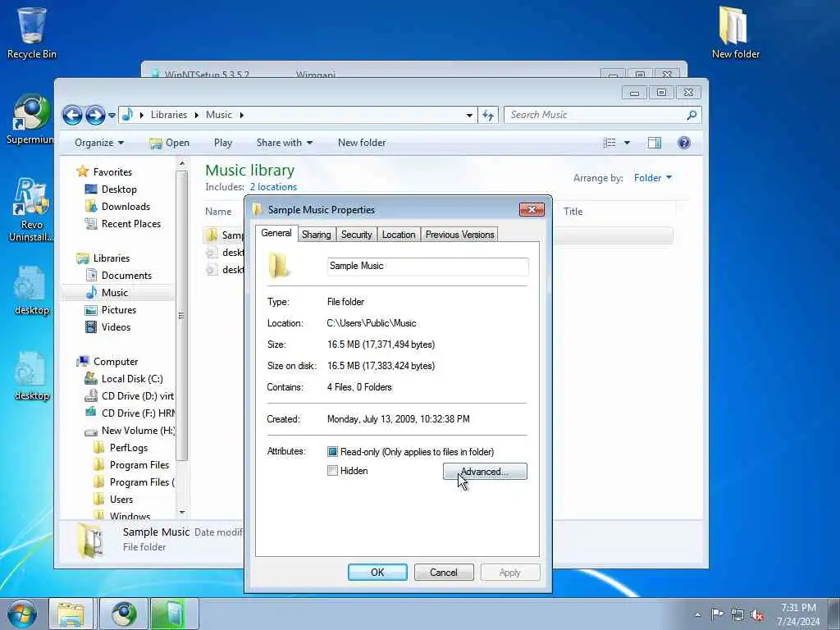Switch to the Sharing tab

(x=316, y=235)
